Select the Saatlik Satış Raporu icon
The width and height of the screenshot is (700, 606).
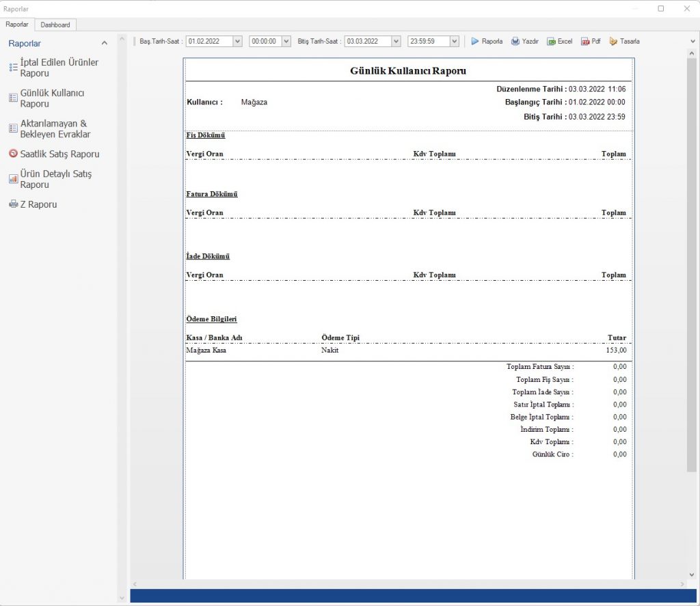pyautogui.click(x=13, y=154)
